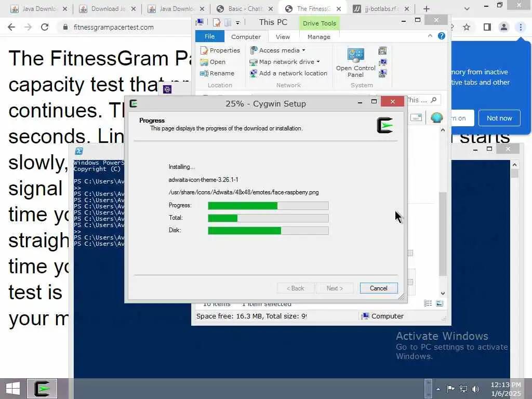Screen dimensions: 532x399
Task: Click the taskbar clock showing 12:13 PM
Action: point(506,389)
